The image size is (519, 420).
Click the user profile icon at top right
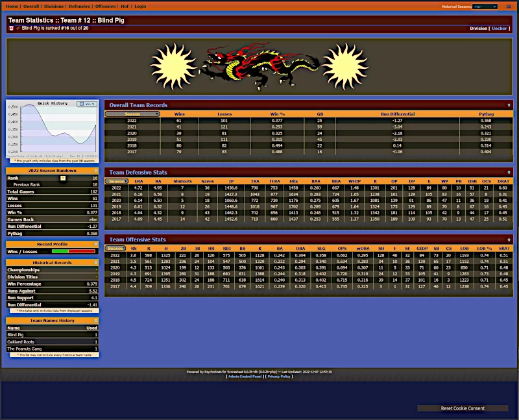pyautogui.click(x=509, y=6)
